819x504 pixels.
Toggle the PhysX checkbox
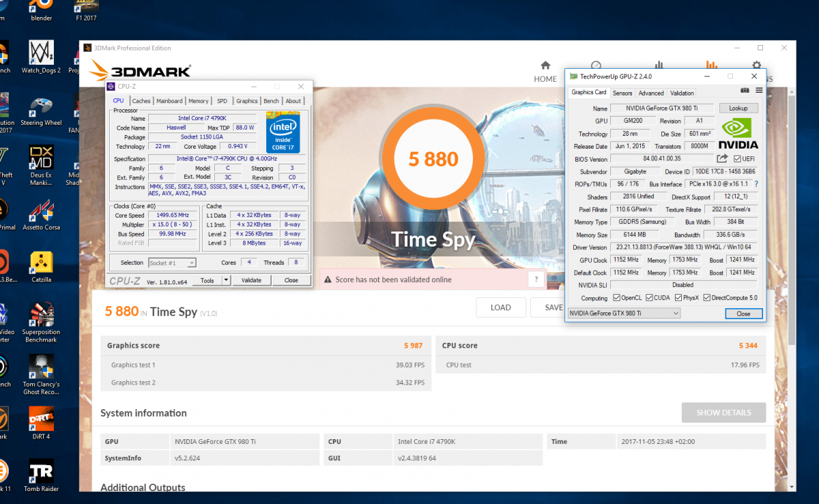(678, 298)
